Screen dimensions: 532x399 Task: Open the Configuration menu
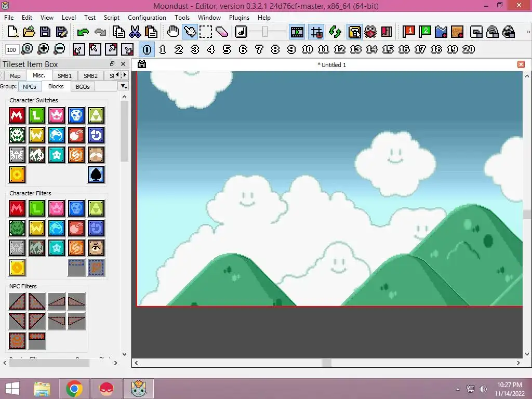(x=147, y=17)
